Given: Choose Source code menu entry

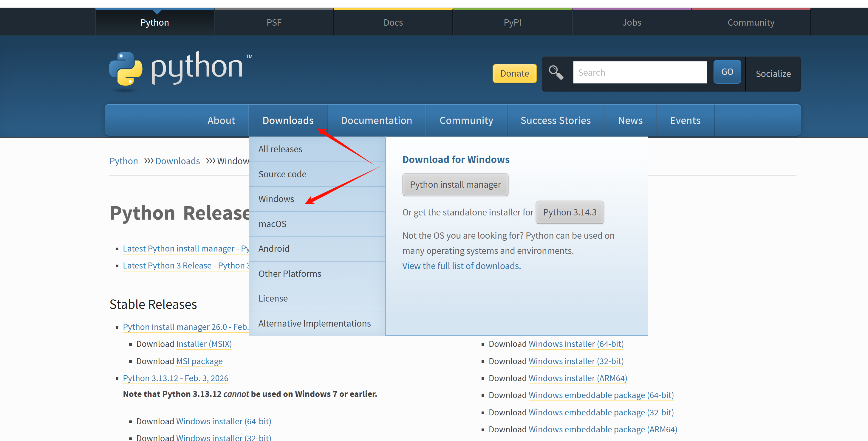Looking at the screenshot, I should (282, 174).
